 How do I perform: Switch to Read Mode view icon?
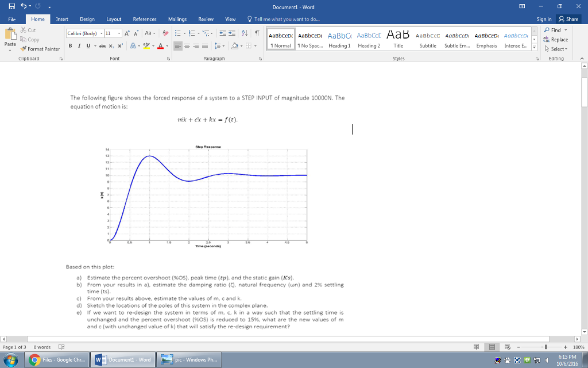point(477,347)
